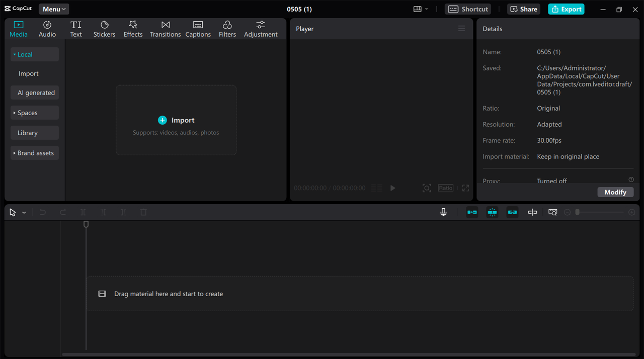Click the 'Original' ratio value
Viewport: 644px width, 359px height.
548,108
